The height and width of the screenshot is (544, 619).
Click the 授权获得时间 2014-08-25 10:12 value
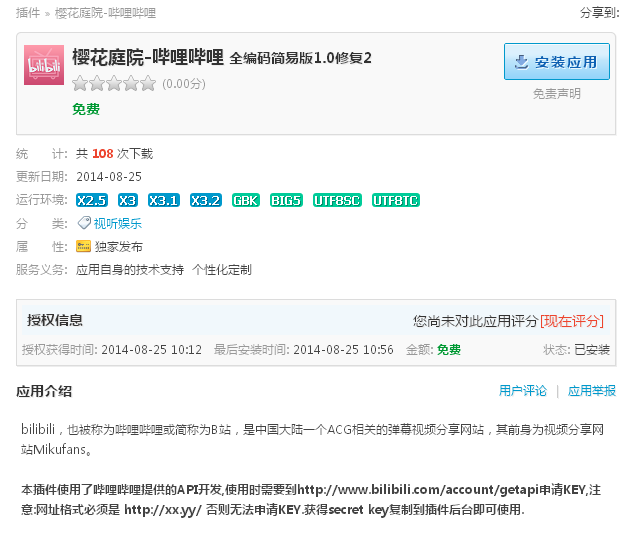[152, 350]
